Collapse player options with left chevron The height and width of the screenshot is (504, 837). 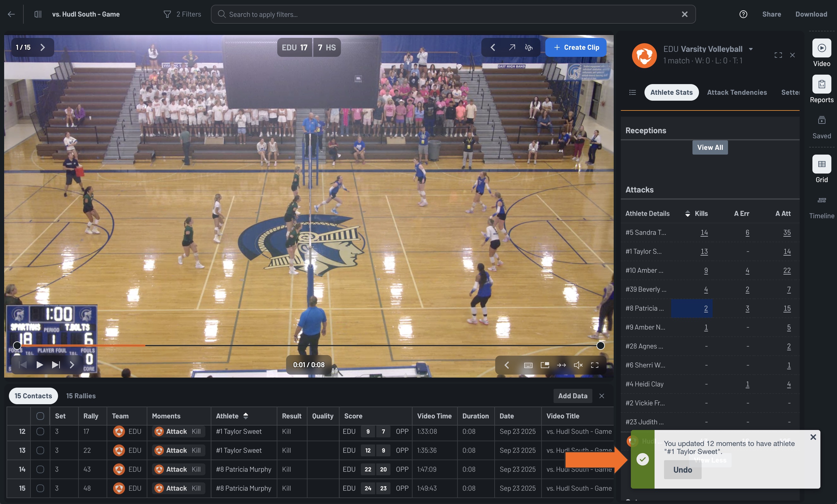coord(506,365)
